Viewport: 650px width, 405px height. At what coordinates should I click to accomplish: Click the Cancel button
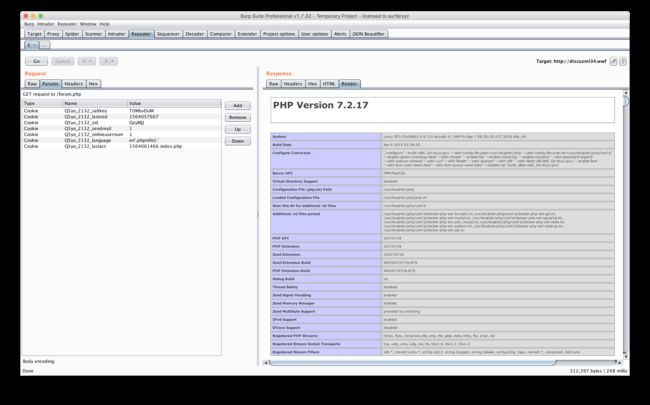63,61
